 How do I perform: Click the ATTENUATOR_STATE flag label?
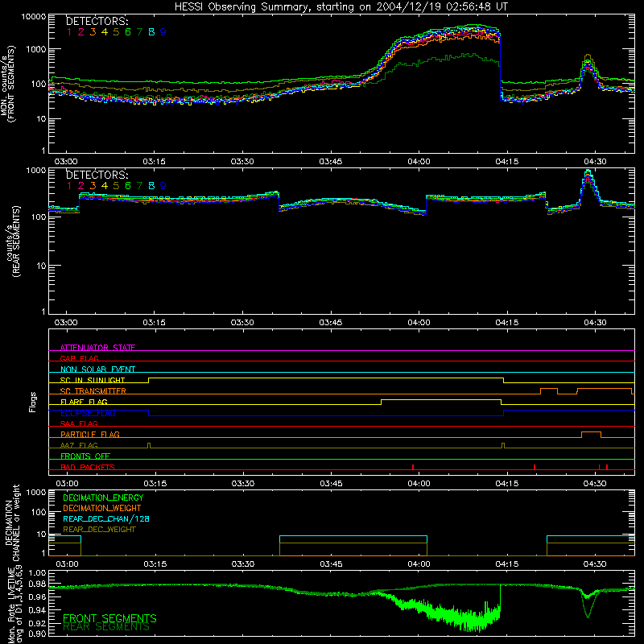pyautogui.click(x=97, y=348)
